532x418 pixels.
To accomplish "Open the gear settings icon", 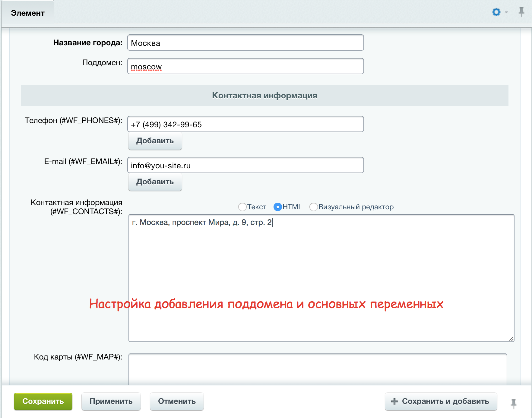I will (x=496, y=12).
